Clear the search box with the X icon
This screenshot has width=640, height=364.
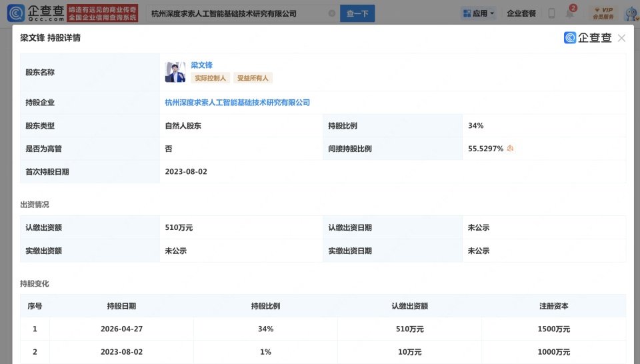click(332, 13)
